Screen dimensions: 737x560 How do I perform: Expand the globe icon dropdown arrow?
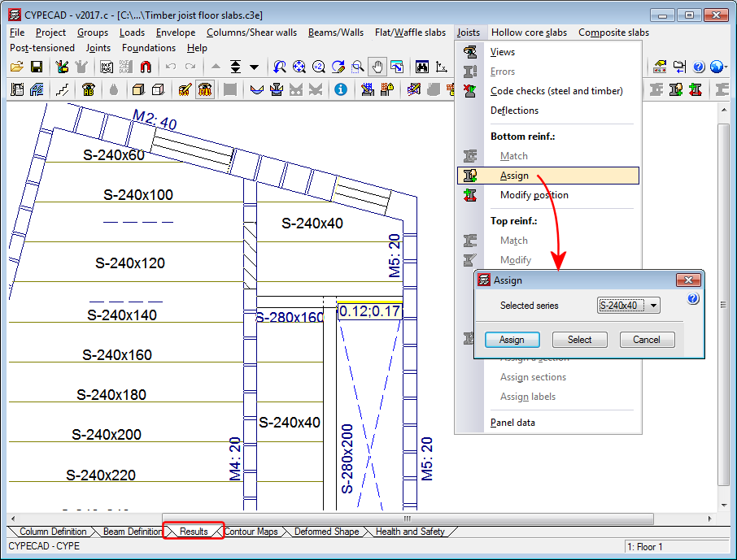tap(726, 67)
